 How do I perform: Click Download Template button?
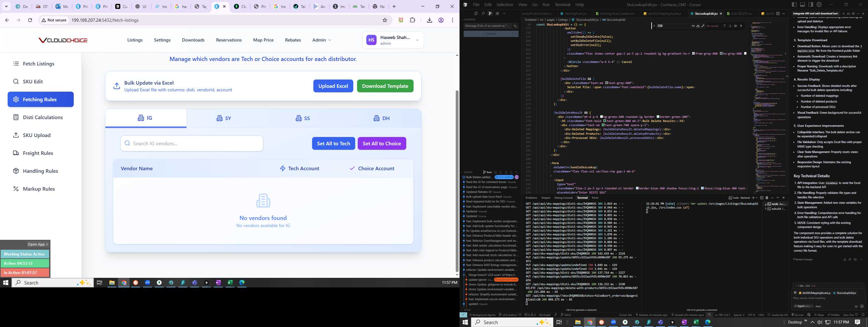385,86
